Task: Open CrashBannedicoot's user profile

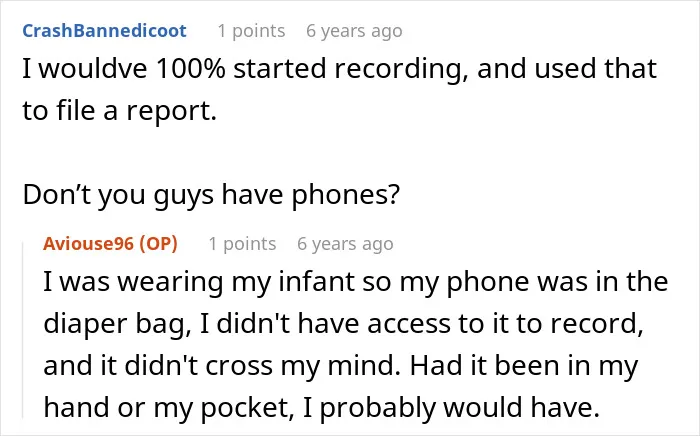Action: coord(104,31)
